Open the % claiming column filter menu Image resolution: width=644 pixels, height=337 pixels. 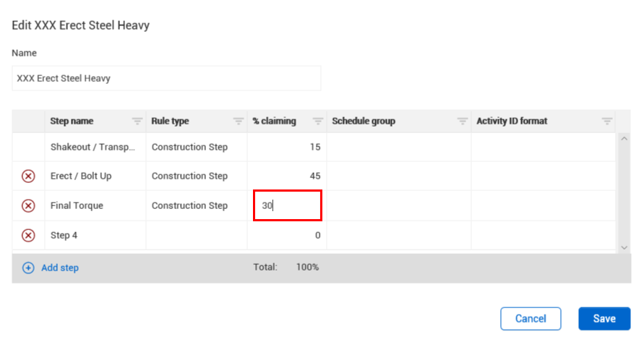(318, 121)
